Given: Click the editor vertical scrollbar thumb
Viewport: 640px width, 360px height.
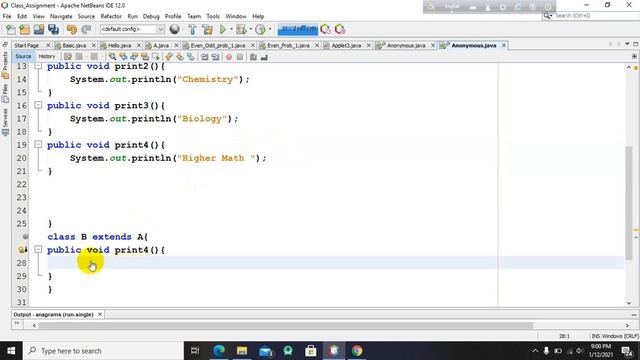Looking at the screenshot, I should click(629, 202).
